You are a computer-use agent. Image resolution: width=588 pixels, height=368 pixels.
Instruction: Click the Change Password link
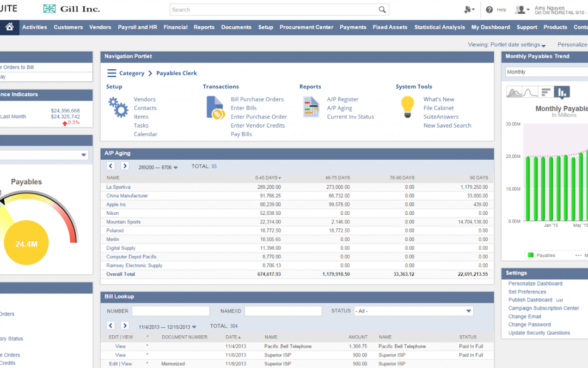pos(530,324)
